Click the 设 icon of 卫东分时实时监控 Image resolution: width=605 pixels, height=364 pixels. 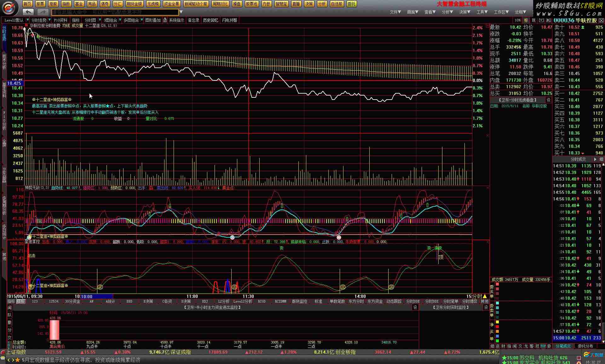pos(486,307)
